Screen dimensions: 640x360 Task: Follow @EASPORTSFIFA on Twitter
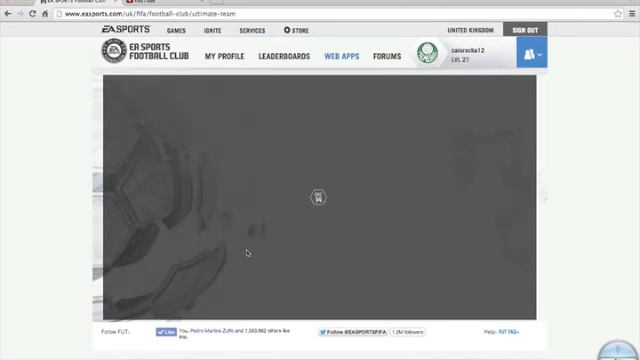point(353,332)
